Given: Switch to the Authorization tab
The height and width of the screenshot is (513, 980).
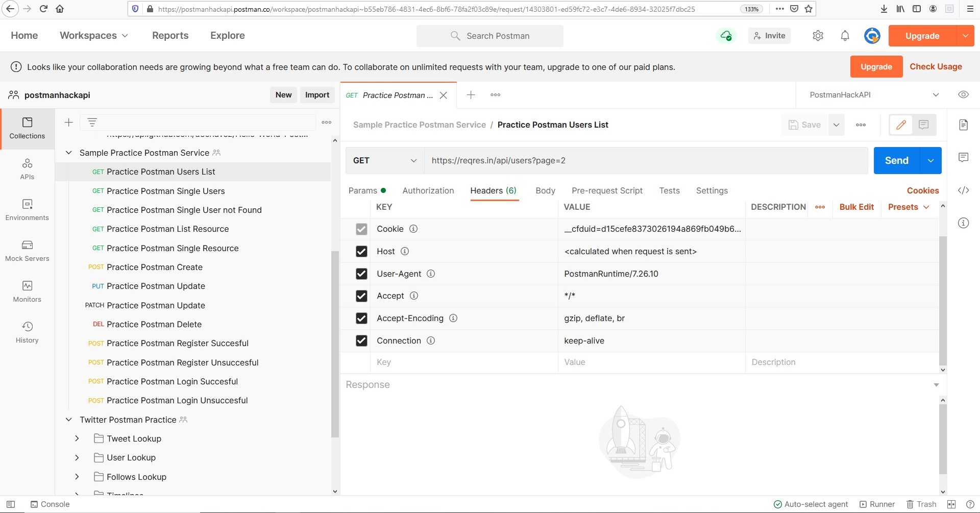Looking at the screenshot, I should [x=428, y=190].
